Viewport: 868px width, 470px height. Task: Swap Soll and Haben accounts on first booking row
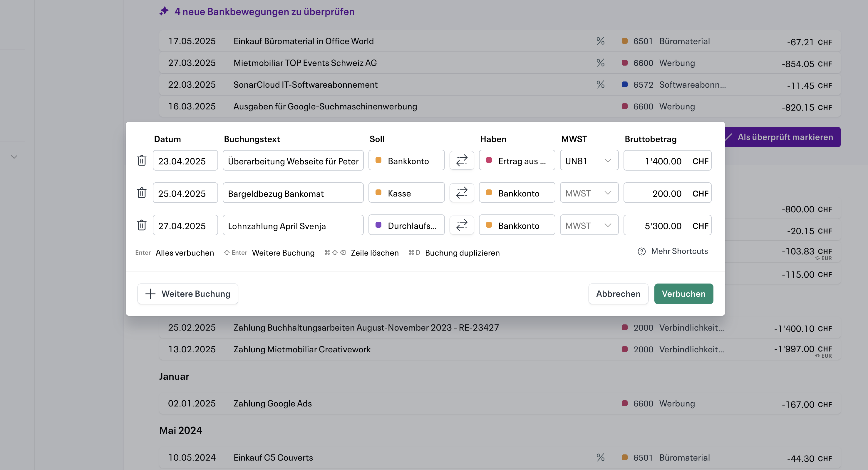462,160
